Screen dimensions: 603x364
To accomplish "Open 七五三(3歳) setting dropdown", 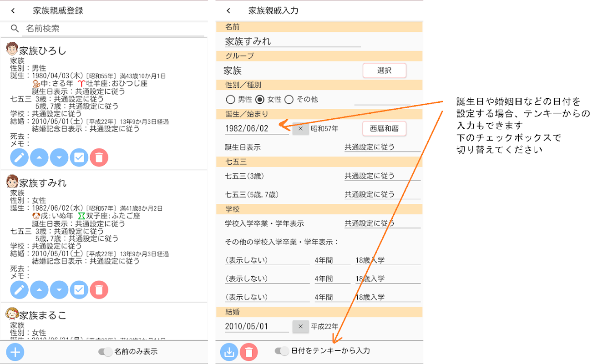I will pos(382,176).
